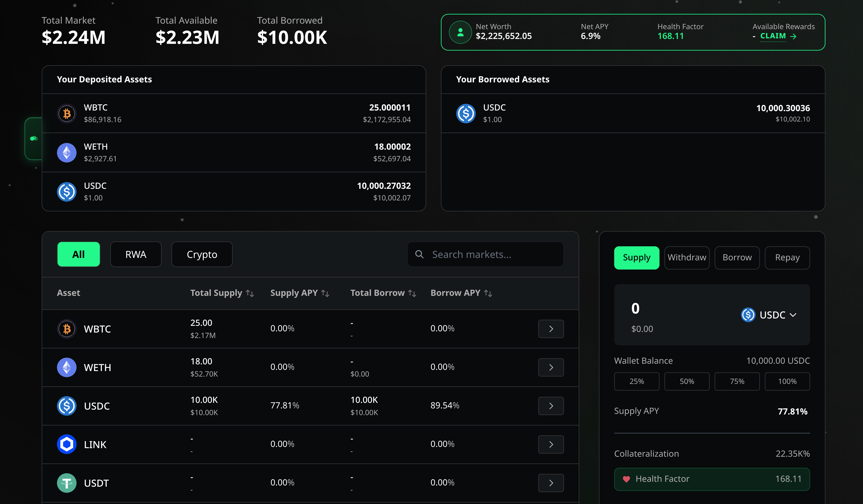Filter markets by RWA tab
The width and height of the screenshot is (863, 504).
(x=136, y=254)
